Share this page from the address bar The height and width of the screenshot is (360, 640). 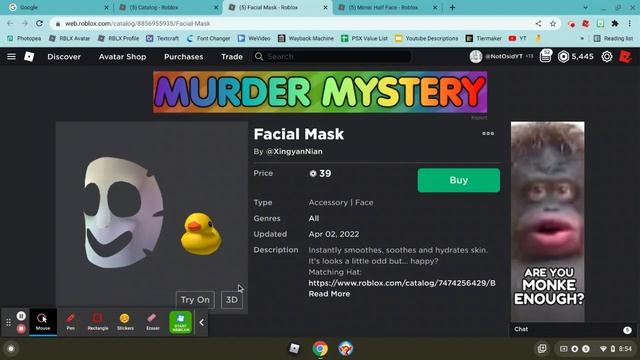pos(538,24)
